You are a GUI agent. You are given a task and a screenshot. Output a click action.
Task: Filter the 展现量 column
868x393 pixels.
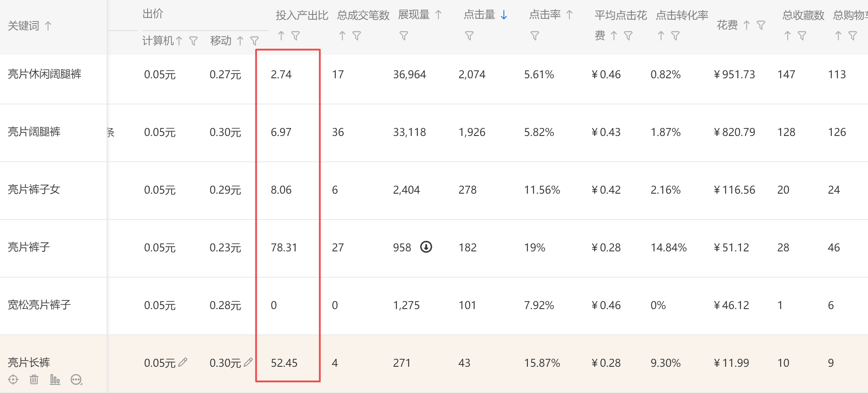[404, 36]
